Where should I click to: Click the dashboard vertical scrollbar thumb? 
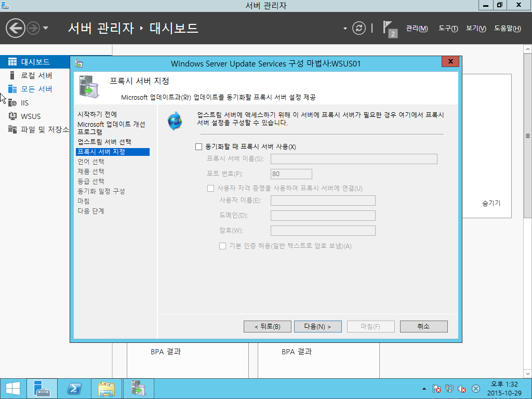pos(528,136)
